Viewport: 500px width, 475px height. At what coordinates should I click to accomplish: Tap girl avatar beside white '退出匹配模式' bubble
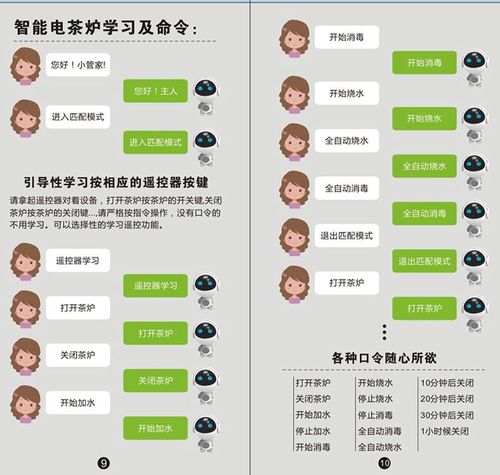tap(294, 237)
